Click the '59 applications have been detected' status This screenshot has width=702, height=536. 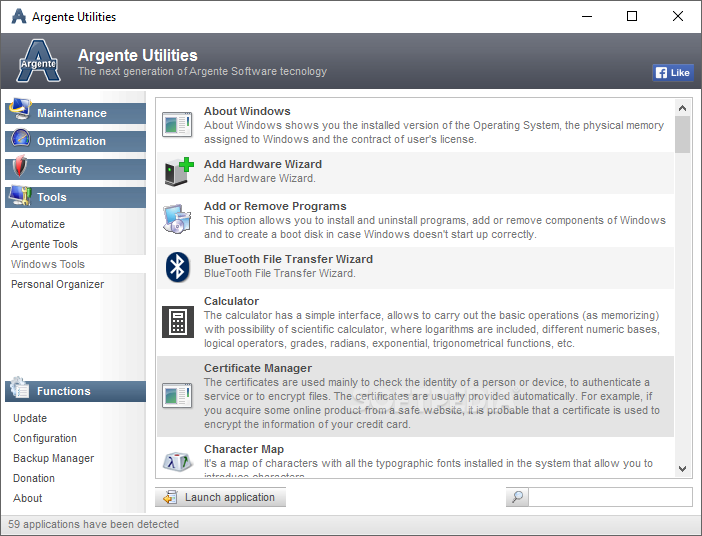coord(94,524)
